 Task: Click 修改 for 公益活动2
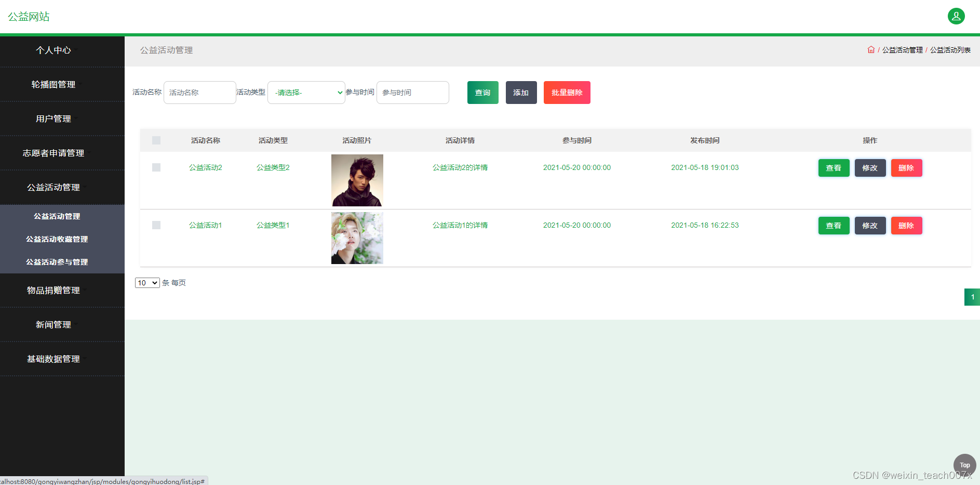tap(870, 168)
